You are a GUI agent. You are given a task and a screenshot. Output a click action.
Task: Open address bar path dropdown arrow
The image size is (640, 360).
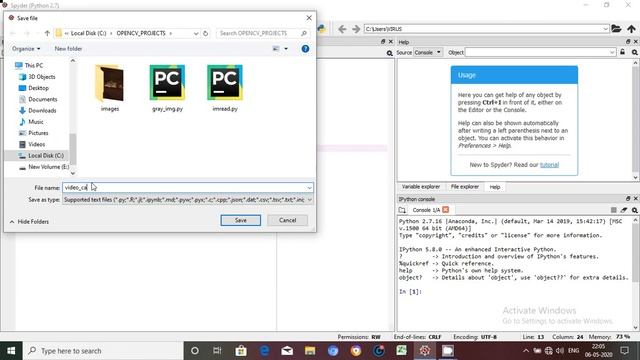pyautogui.click(x=196, y=33)
